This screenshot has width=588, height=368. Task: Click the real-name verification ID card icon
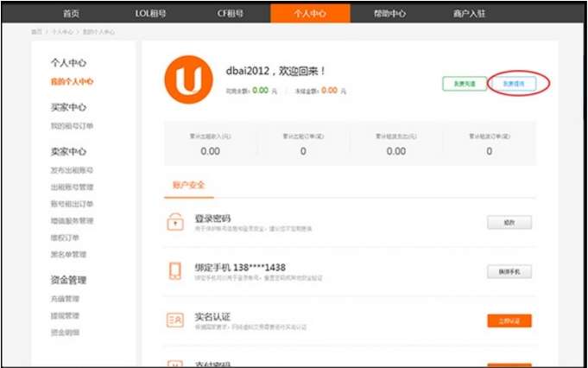pos(175,320)
